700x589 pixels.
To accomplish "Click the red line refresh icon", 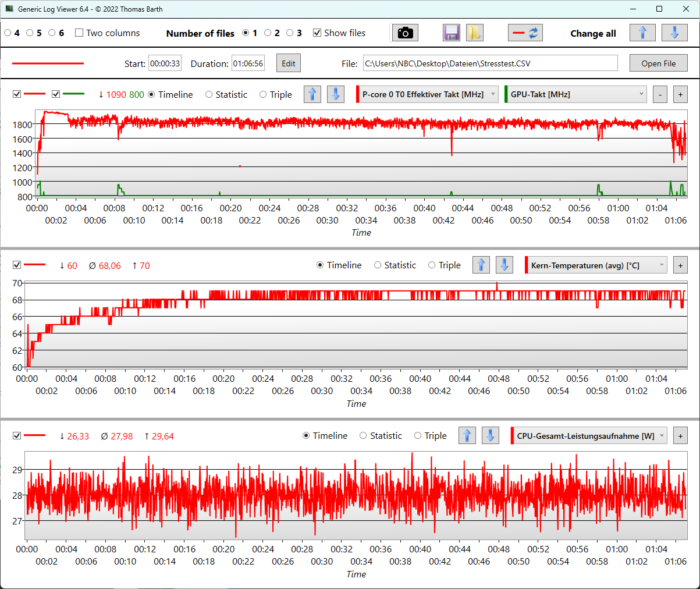I will (x=525, y=33).
